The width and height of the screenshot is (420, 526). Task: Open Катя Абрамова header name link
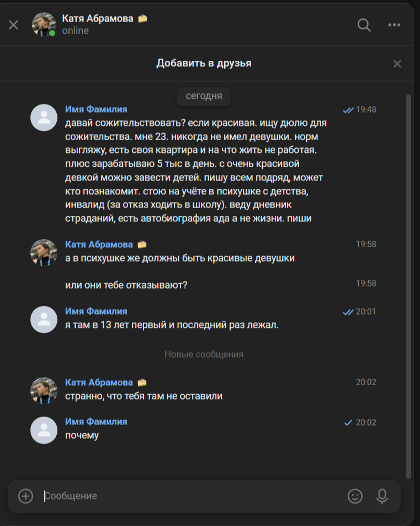tap(98, 18)
